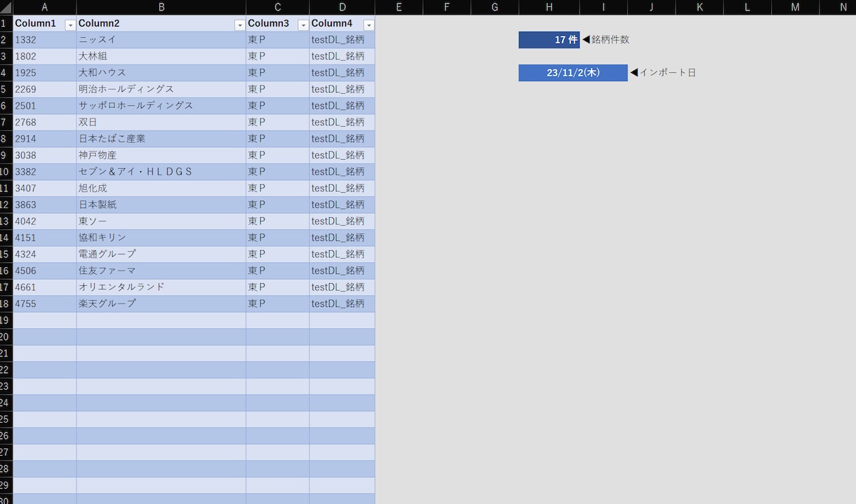Select the 電通グループ cell
Image resolution: width=856 pixels, height=504 pixels.
pos(161,254)
